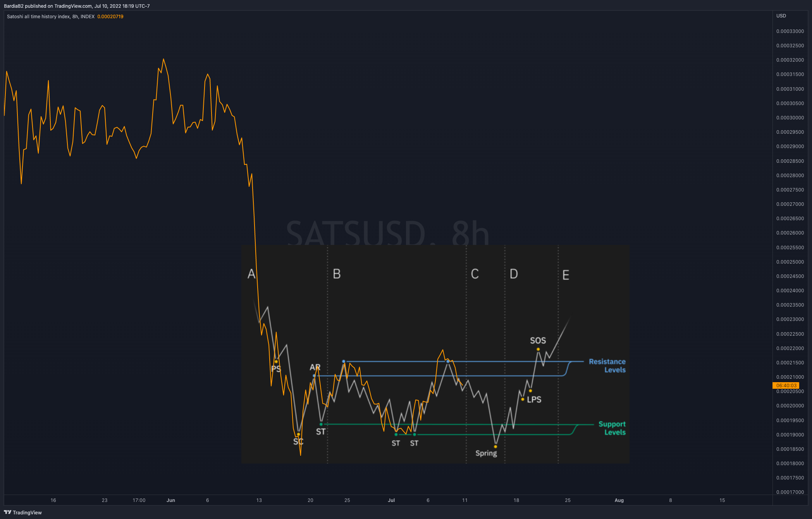
Task: Click the 0.00025000 price axis label
Action: pos(790,262)
